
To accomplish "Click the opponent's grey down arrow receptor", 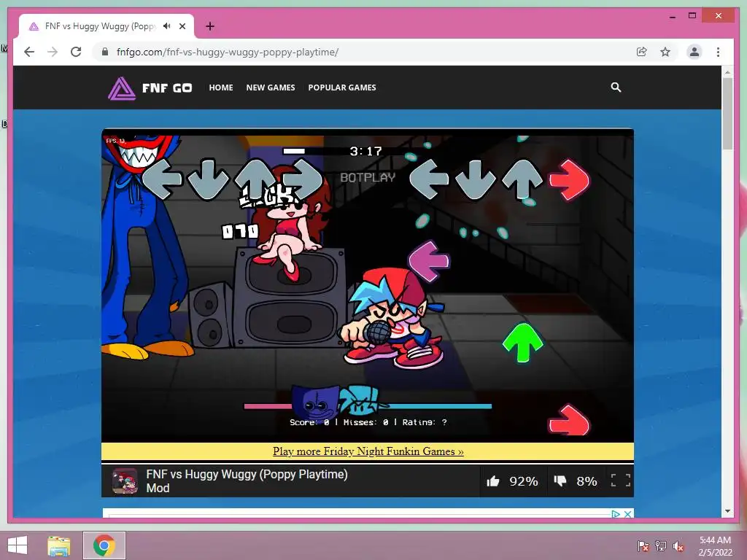I will (x=208, y=179).
